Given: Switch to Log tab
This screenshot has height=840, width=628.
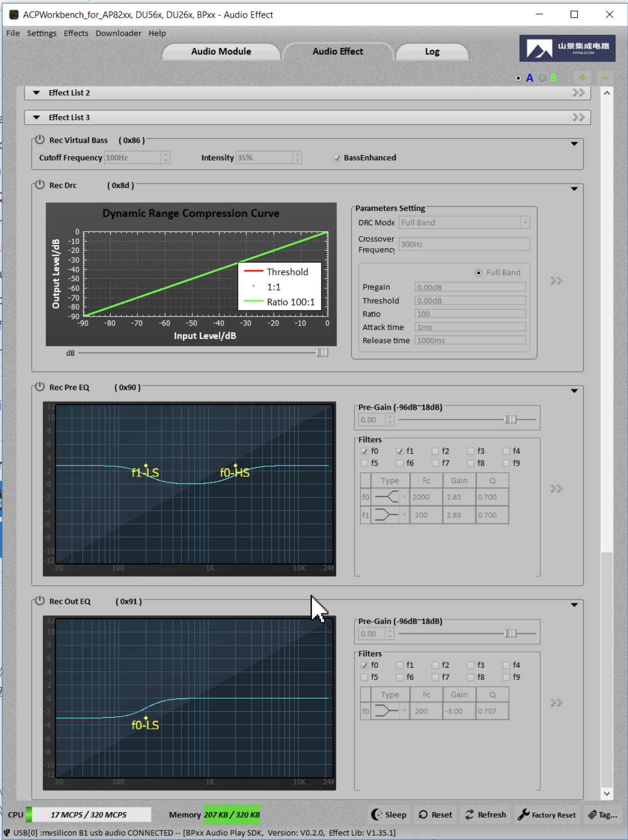Looking at the screenshot, I should pyautogui.click(x=432, y=51).
